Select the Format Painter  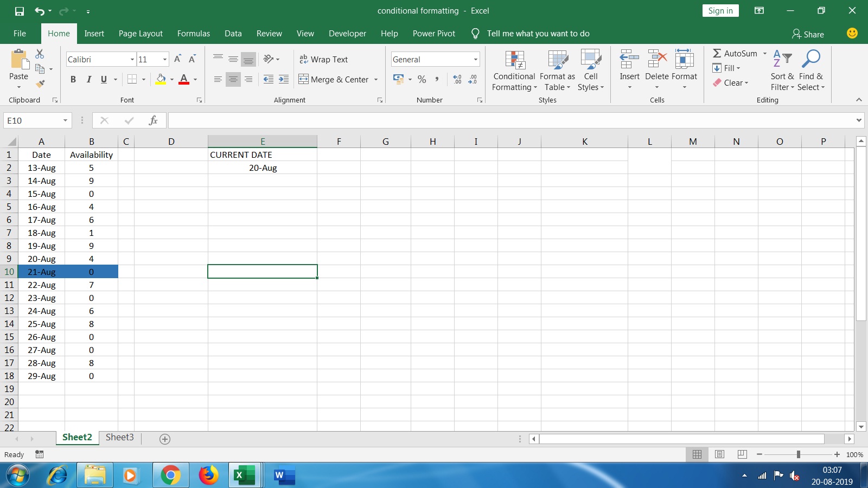40,84
